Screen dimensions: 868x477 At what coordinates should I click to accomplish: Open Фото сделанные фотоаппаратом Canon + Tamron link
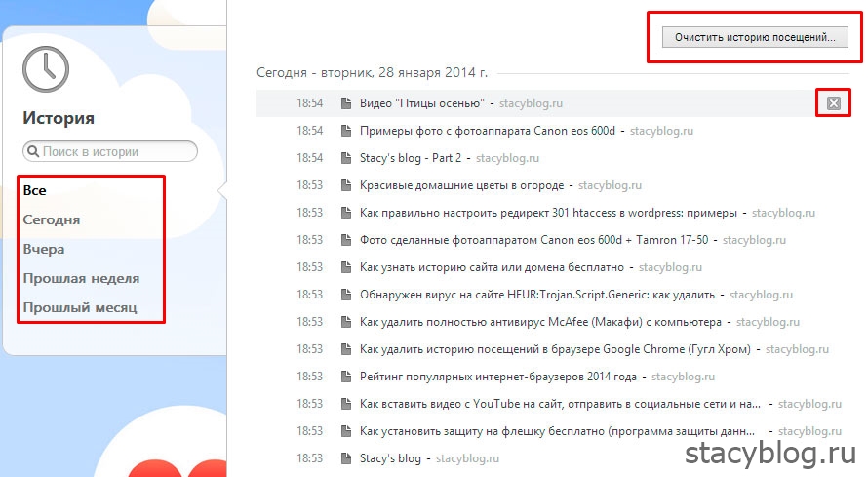tap(533, 240)
